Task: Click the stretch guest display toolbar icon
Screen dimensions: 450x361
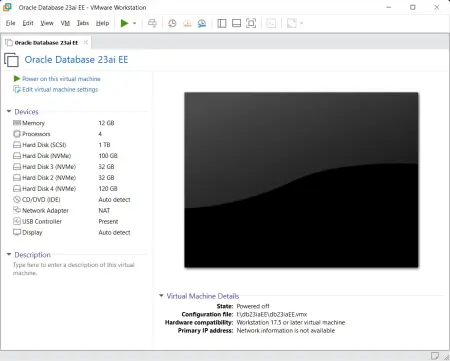Action: 292,23
